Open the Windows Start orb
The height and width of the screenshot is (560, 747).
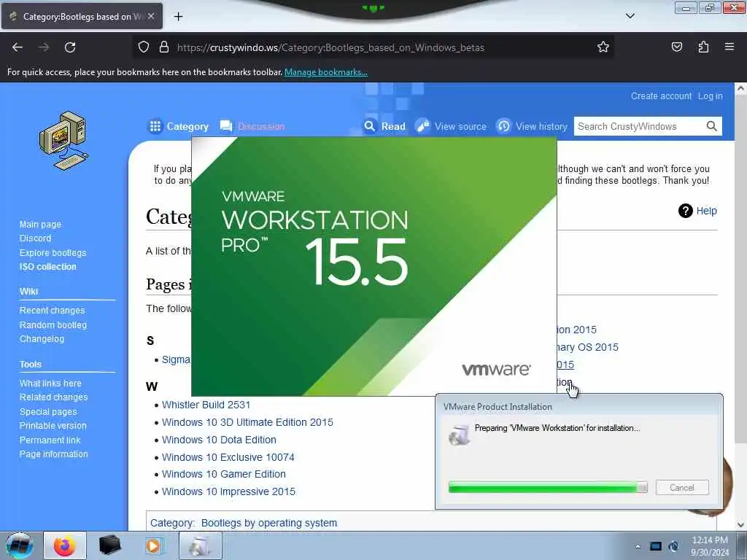(20, 545)
